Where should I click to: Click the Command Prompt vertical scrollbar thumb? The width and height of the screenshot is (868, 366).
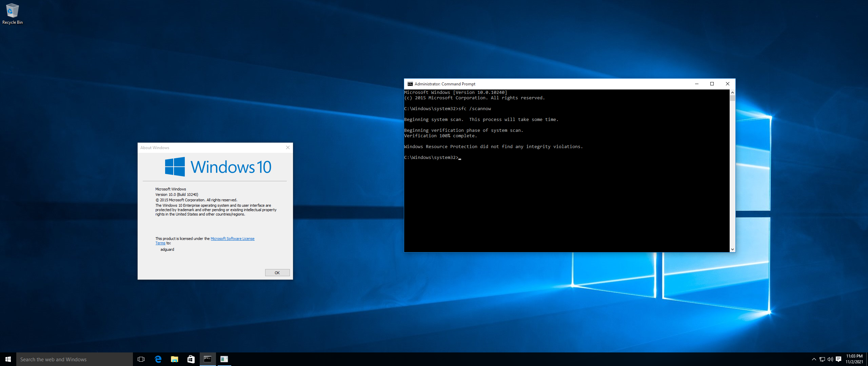pos(732,98)
